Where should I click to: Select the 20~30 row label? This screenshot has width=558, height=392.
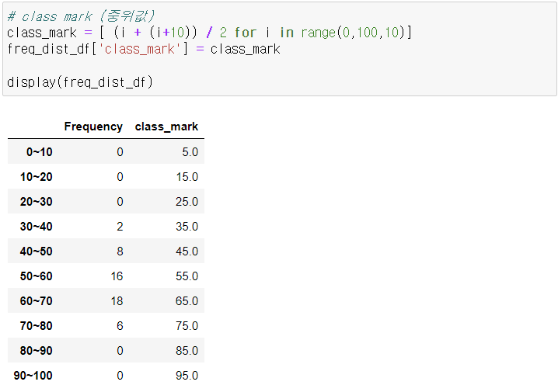pos(37,202)
